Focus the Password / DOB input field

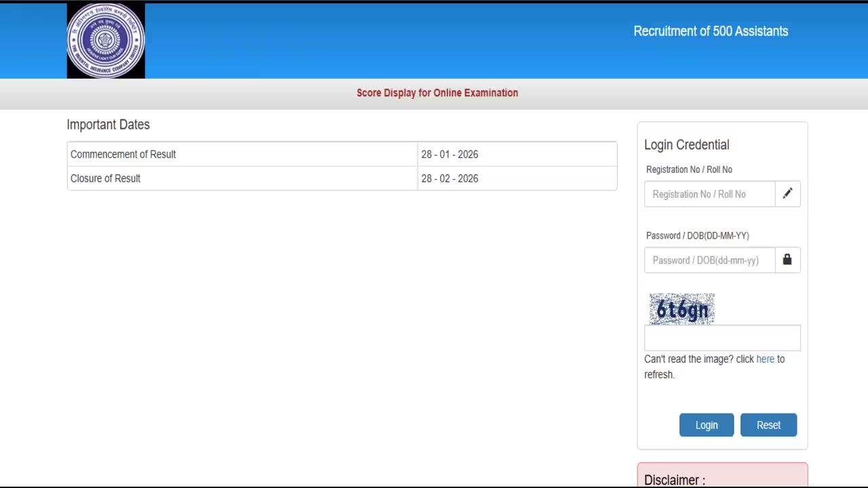pos(709,260)
